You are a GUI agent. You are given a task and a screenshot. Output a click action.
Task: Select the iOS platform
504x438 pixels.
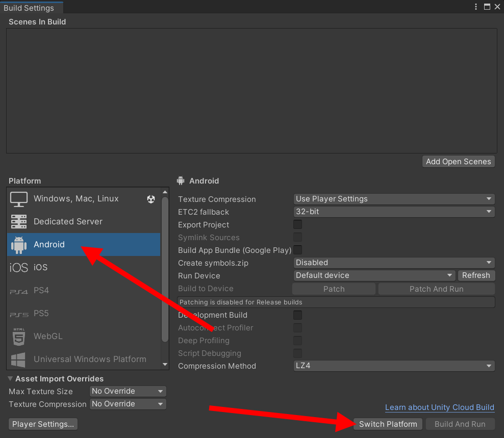(84, 267)
